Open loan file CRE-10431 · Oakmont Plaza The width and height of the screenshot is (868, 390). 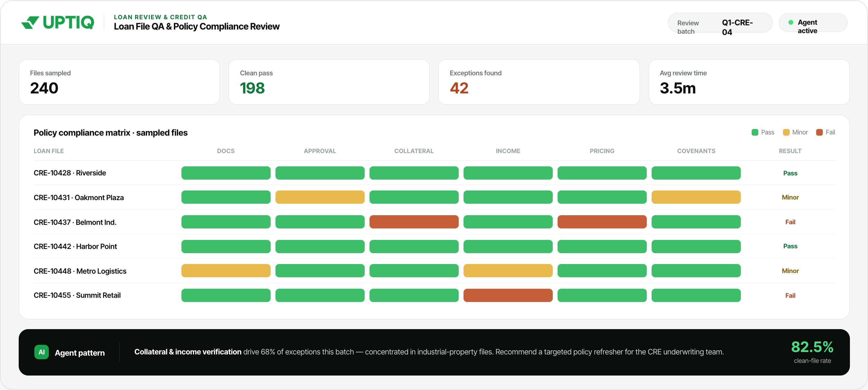coord(78,197)
